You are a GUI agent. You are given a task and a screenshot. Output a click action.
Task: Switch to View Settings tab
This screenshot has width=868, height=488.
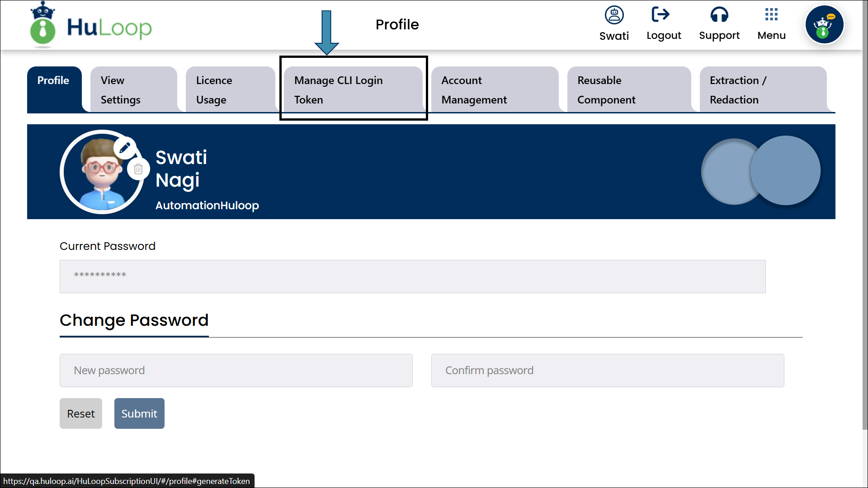click(133, 89)
